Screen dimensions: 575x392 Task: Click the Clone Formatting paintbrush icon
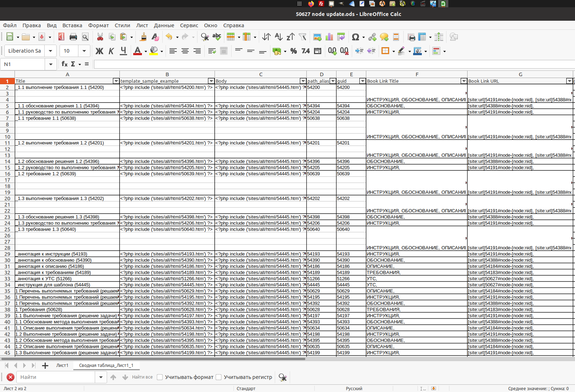pyautogui.click(x=143, y=37)
